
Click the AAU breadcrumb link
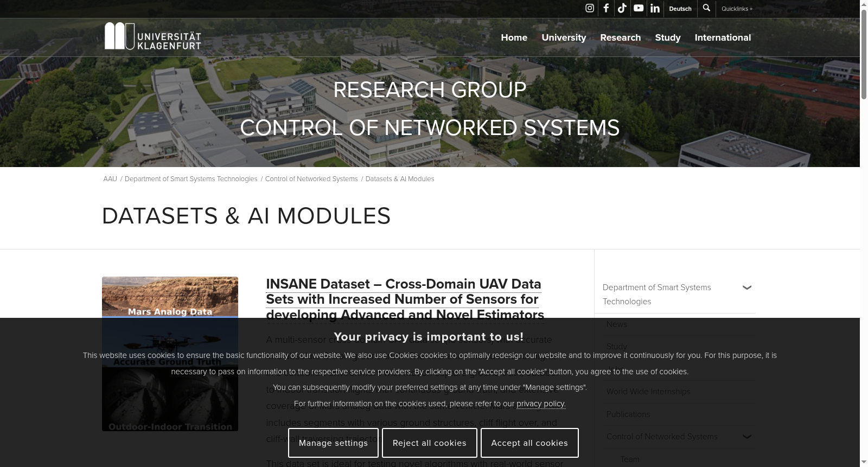tap(110, 179)
